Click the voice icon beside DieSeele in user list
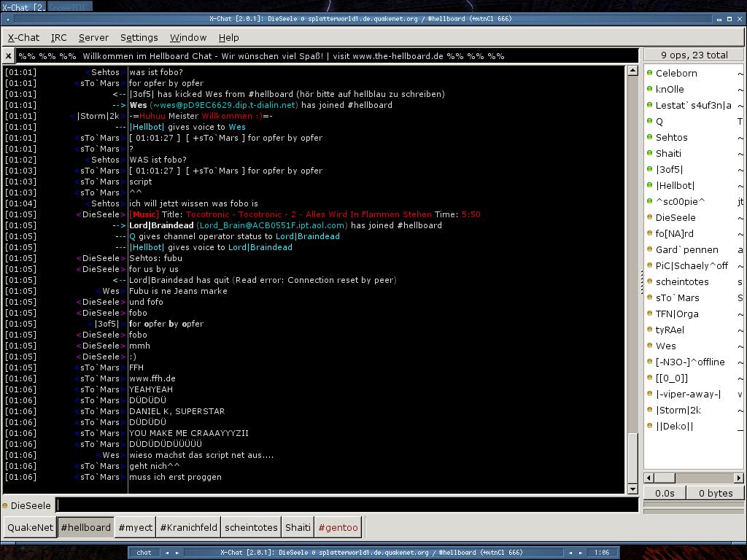The width and height of the screenshot is (747, 560). tap(649, 217)
